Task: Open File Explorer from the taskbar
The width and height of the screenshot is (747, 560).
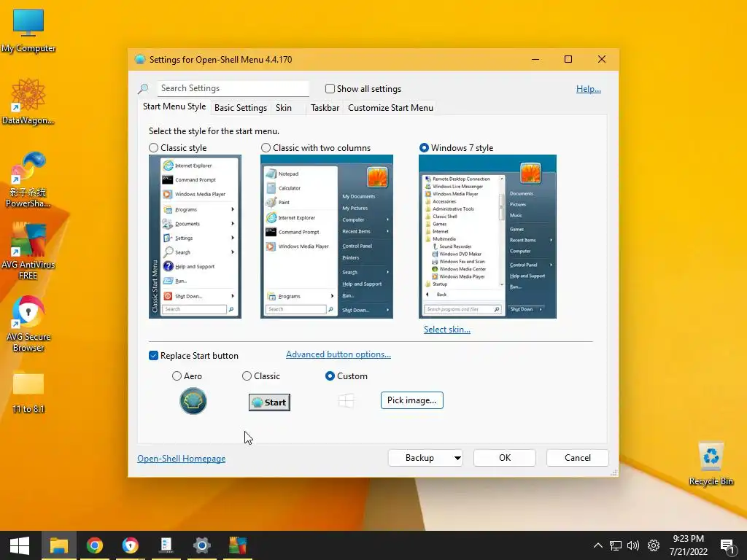Action: 58,545
